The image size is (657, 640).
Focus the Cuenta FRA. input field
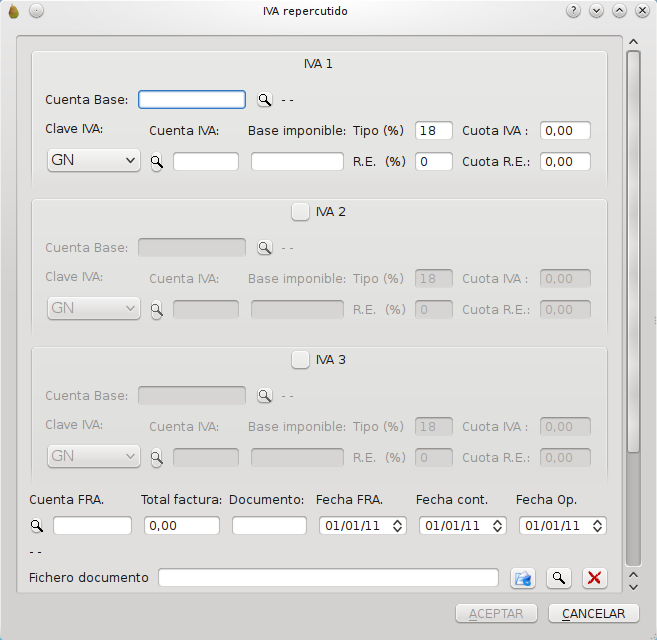[92, 526]
